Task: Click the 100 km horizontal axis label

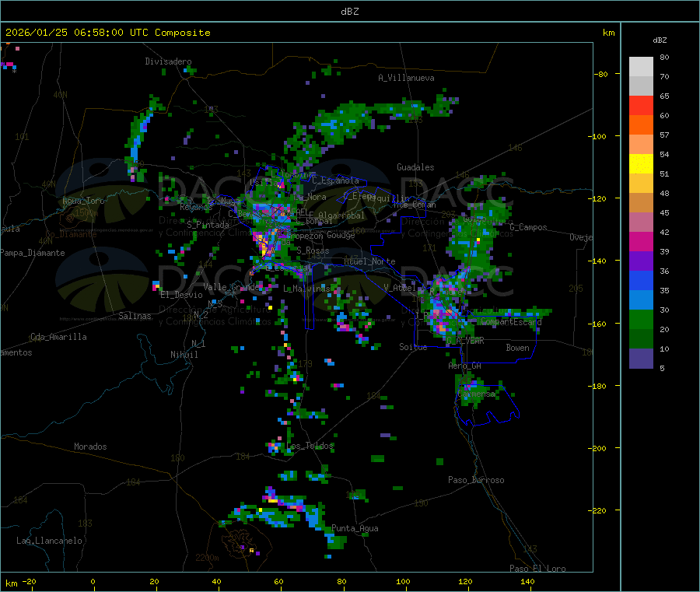Action: [x=403, y=582]
